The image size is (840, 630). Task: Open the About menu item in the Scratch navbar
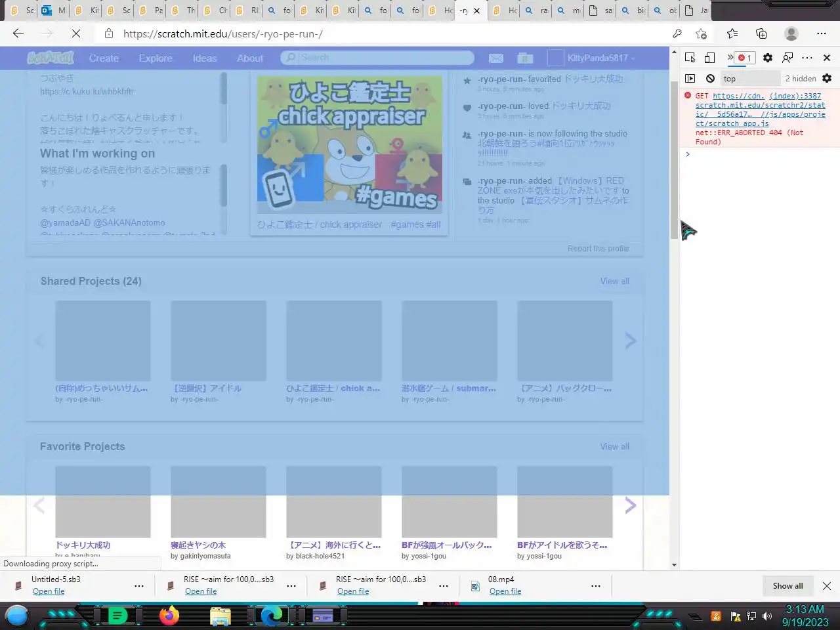[250, 58]
